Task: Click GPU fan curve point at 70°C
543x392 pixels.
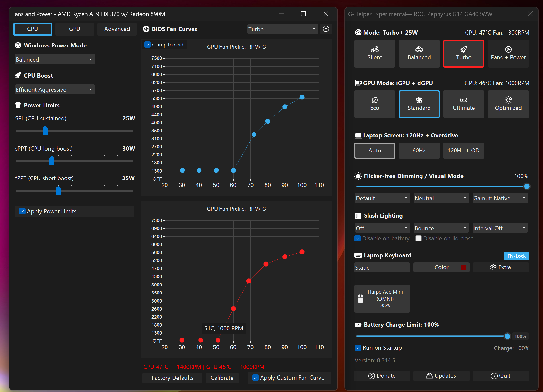Action: point(249,281)
